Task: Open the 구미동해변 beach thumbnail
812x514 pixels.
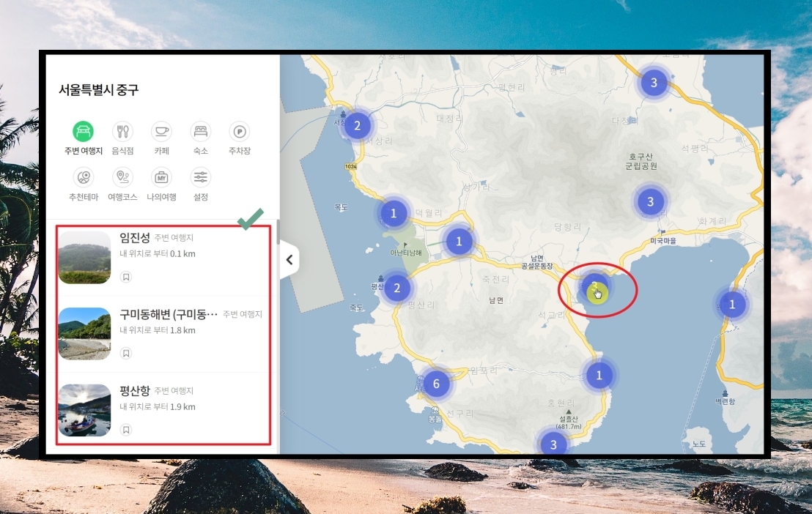Action: click(x=84, y=333)
